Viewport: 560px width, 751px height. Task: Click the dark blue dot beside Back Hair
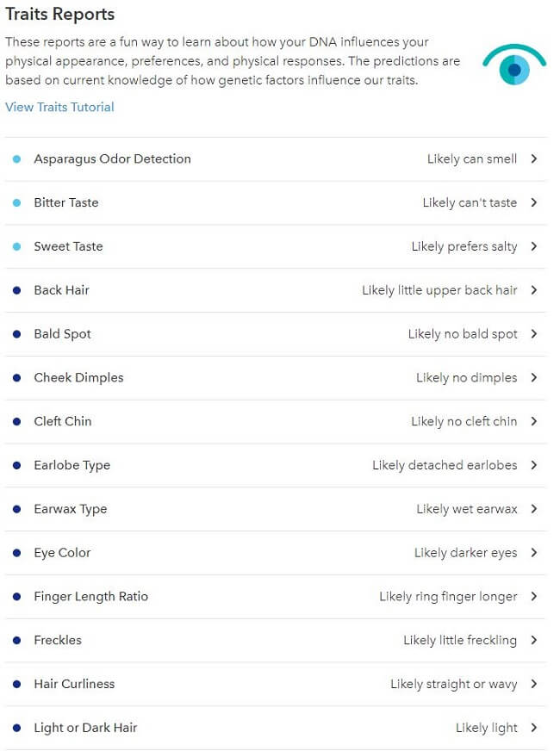[16, 290]
